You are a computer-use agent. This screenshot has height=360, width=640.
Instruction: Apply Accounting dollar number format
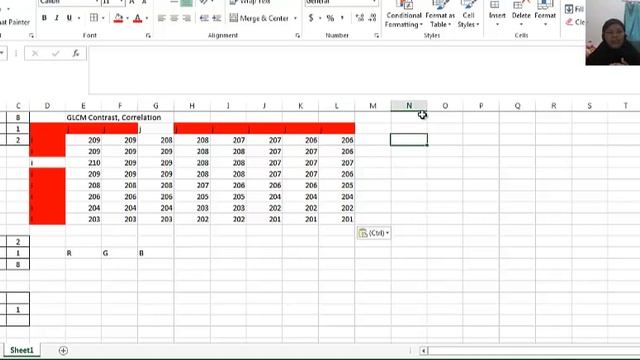click(x=311, y=18)
